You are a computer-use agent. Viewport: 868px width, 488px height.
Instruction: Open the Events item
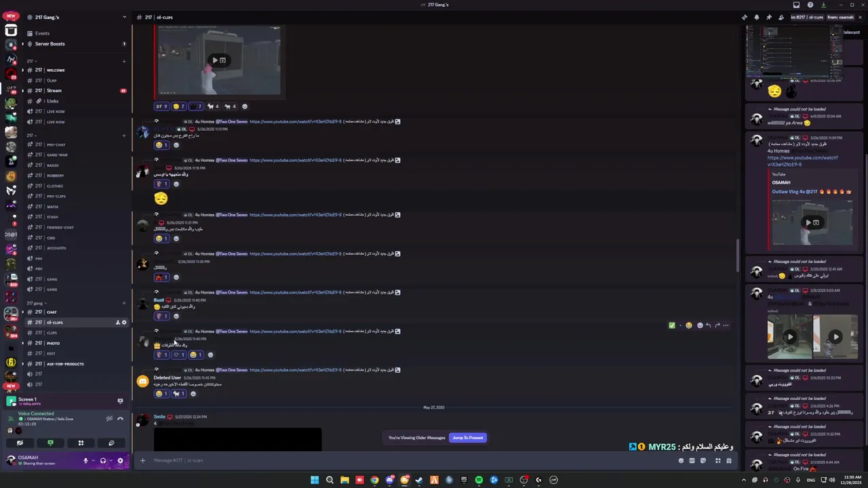click(76, 33)
